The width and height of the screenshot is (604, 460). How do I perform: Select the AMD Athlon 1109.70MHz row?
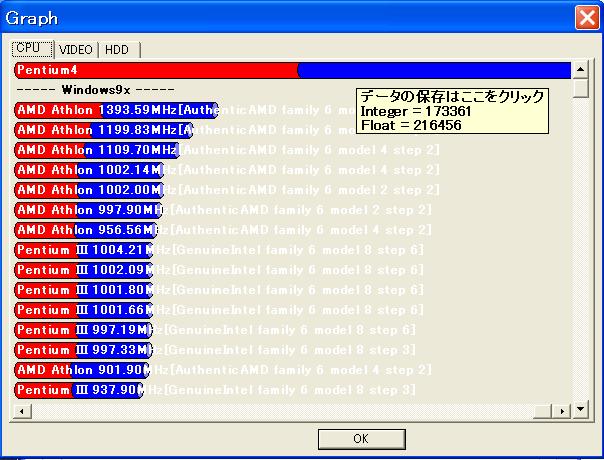(x=227, y=150)
